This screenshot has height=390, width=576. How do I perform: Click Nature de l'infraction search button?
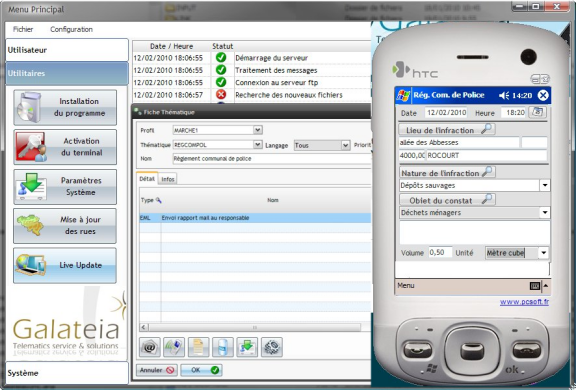[447, 172]
